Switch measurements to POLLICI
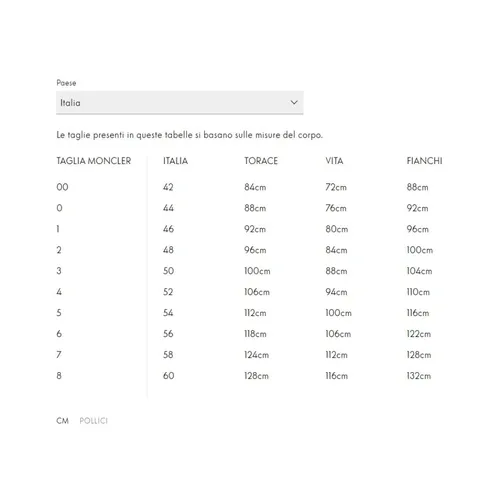Screen dimensions: 500x500 click(94, 421)
